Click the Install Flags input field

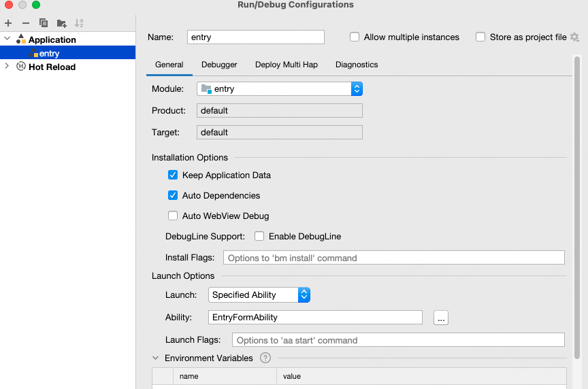393,258
